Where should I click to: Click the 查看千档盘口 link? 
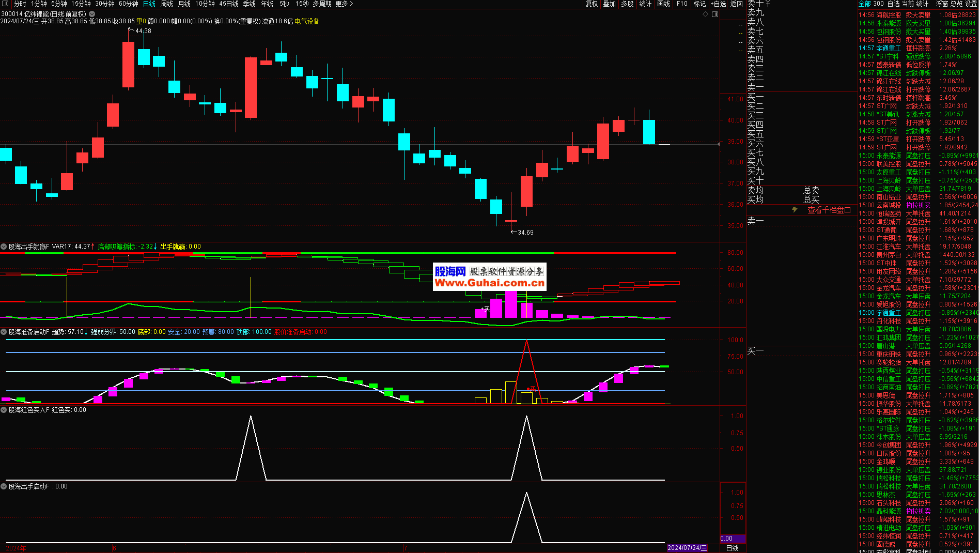(829, 210)
